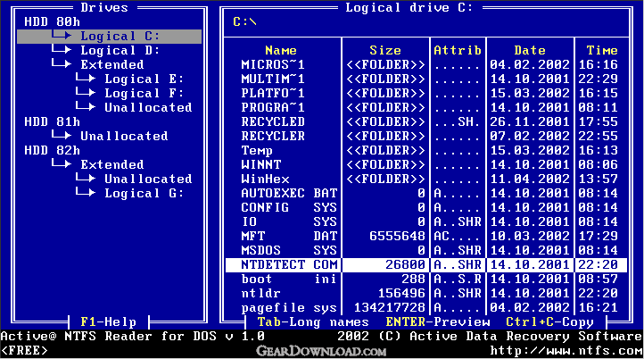Viewport: 644px width, 359px height.
Task: Click the 11.04.2002 date of WinHex
Action: point(530,179)
